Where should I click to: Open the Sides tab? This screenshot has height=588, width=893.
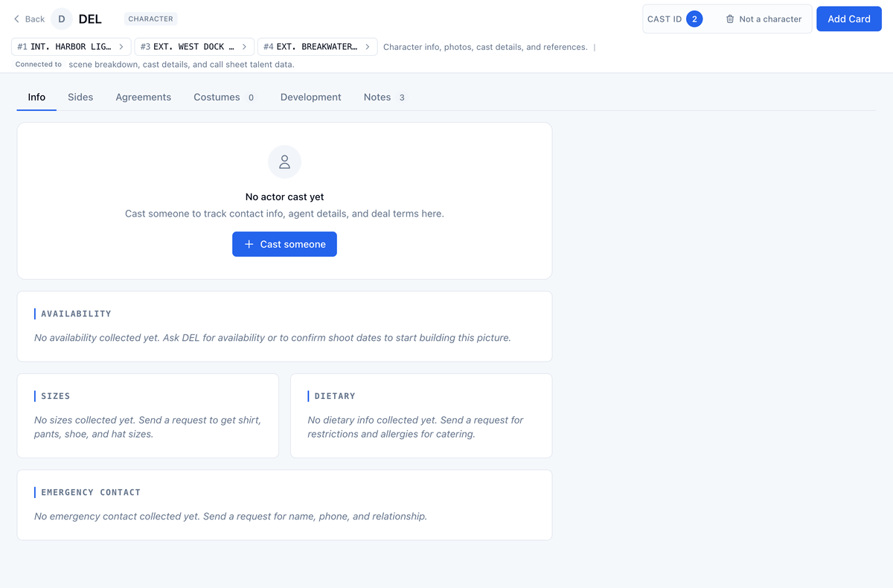[80, 98]
